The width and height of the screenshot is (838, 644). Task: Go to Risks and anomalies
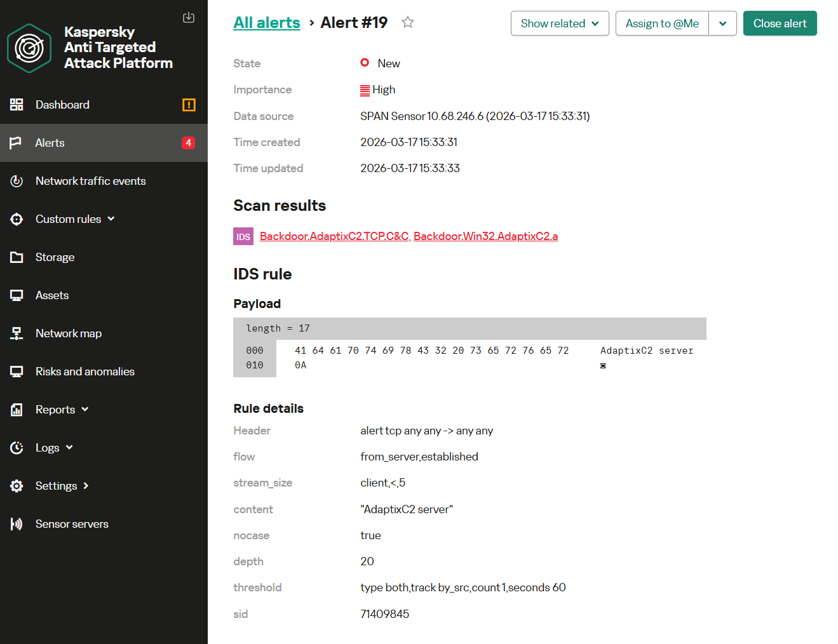[x=85, y=372]
